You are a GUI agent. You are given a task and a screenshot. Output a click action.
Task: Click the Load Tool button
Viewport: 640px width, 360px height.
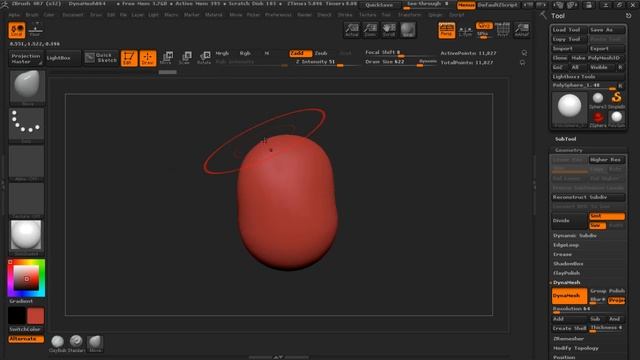tap(569, 30)
